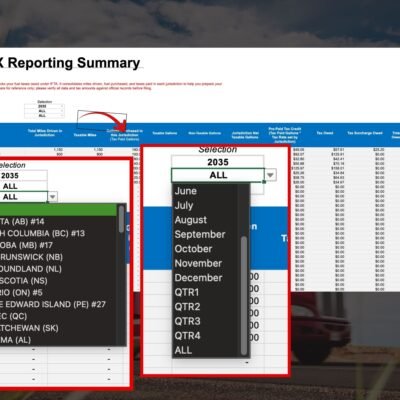Select British Columbia (BC) #13 entry
Image resolution: width=400 pixels, height=400 pixels.
[42, 233]
